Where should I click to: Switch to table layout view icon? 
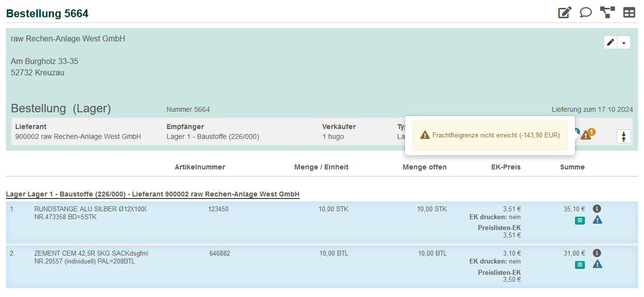click(x=629, y=13)
